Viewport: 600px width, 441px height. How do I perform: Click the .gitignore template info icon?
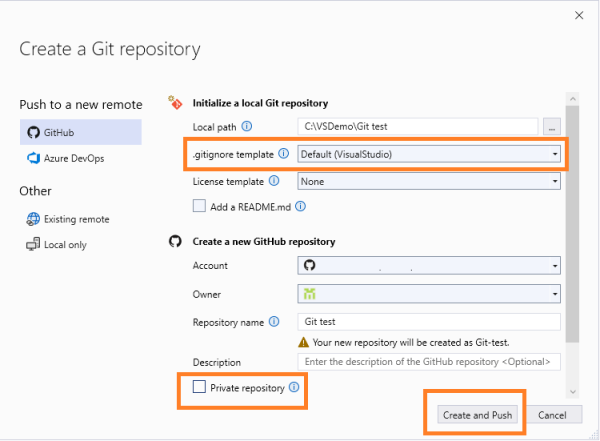point(283,154)
